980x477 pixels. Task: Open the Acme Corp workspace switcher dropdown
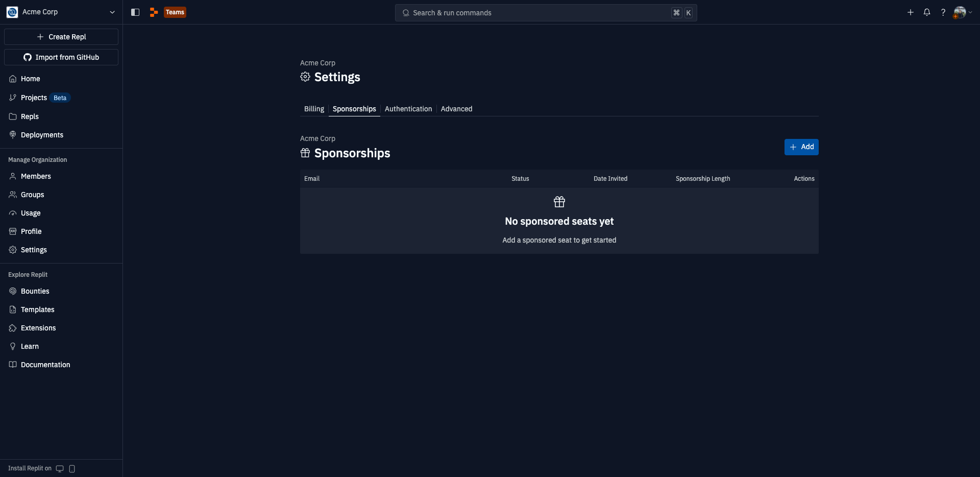tap(61, 12)
